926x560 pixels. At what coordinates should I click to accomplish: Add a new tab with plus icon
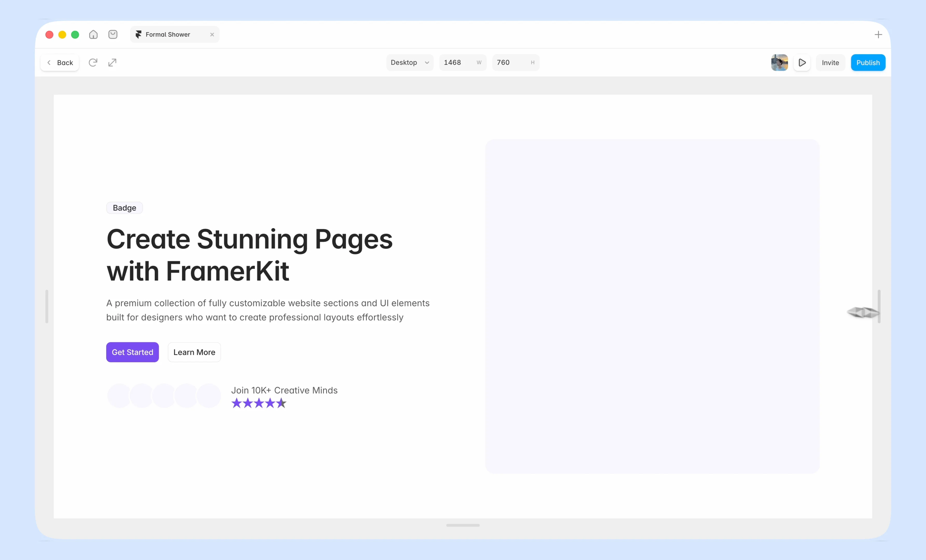878,34
